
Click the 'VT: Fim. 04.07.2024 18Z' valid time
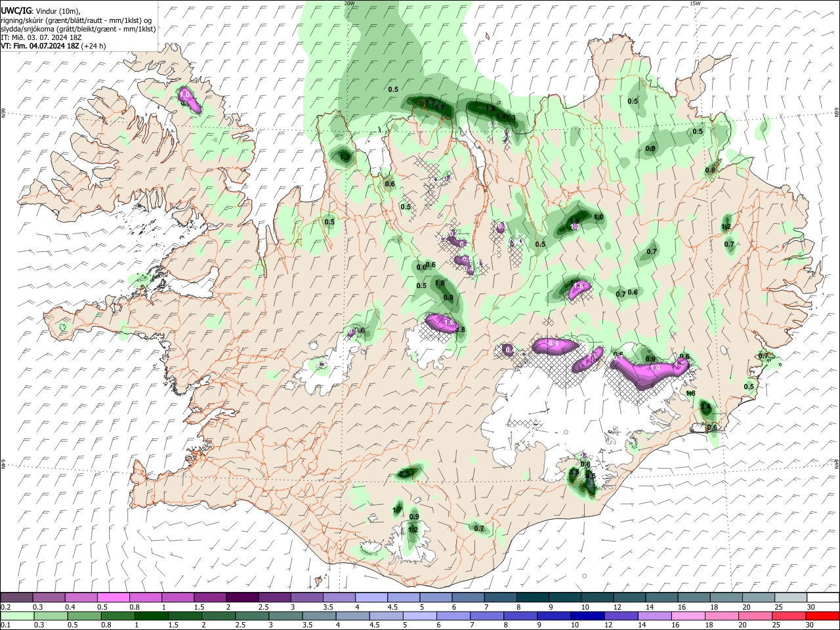[41, 46]
